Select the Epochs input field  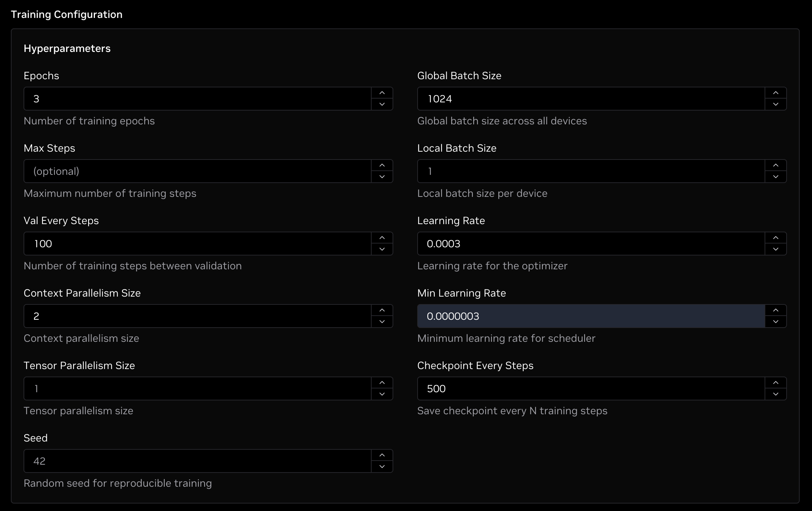197,99
